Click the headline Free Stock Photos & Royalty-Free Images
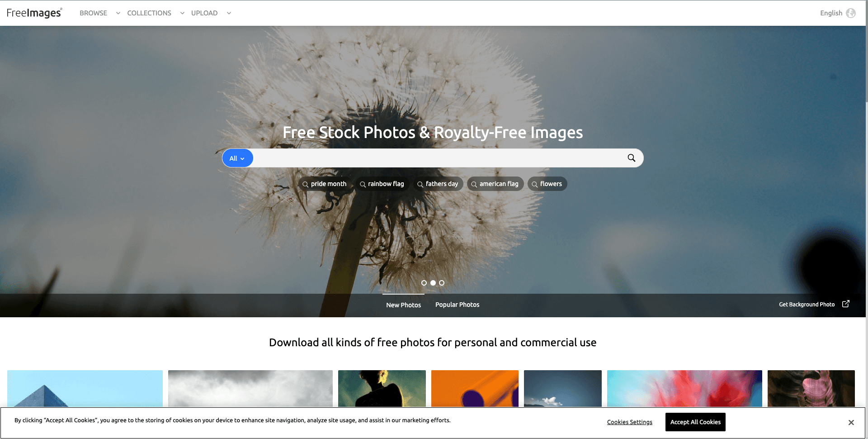 pyautogui.click(x=433, y=133)
